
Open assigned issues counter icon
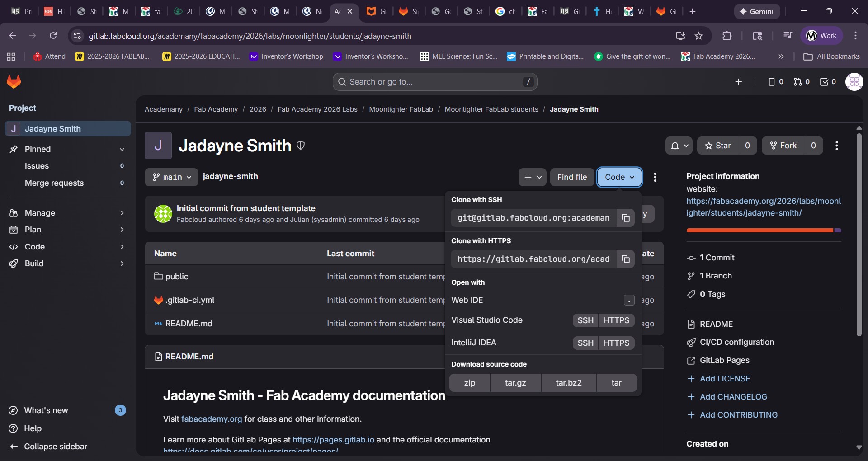776,82
